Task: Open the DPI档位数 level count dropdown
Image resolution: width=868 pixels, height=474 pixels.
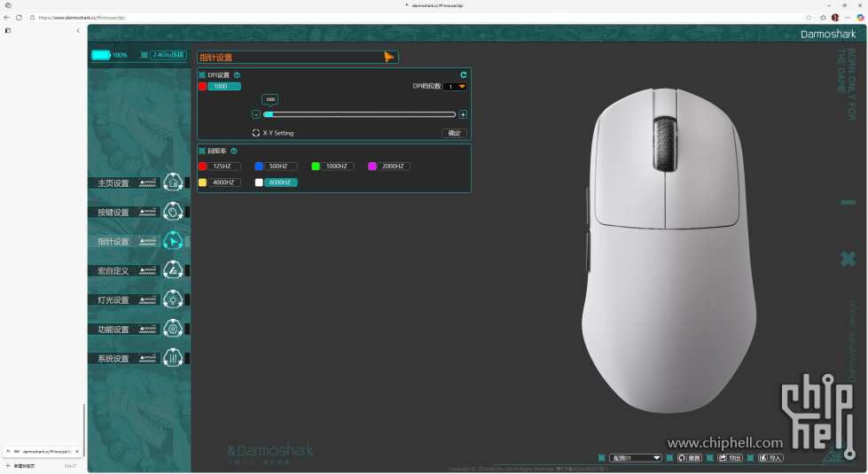Action: click(x=455, y=87)
